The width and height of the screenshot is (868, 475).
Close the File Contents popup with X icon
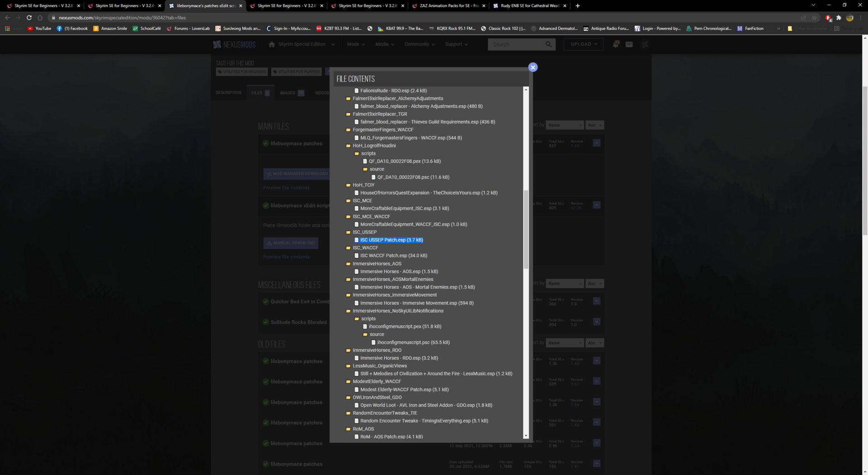click(x=533, y=67)
